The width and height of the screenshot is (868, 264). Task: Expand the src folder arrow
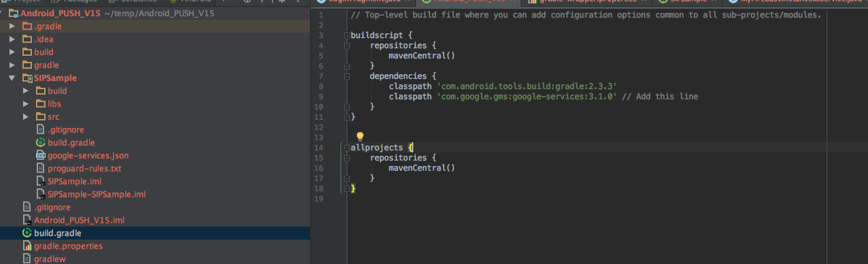26,117
